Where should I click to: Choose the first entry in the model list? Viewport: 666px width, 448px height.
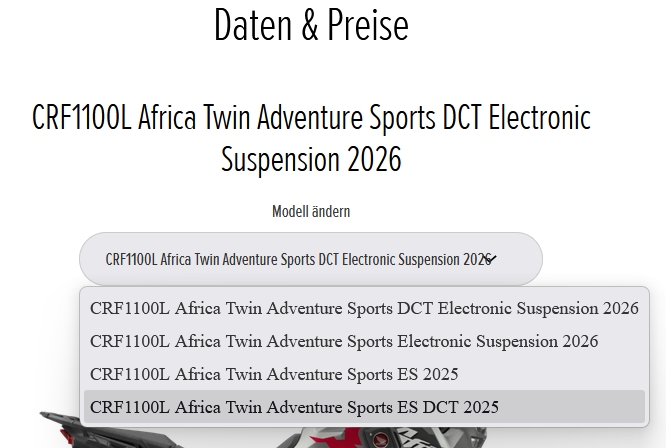(x=364, y=308)
